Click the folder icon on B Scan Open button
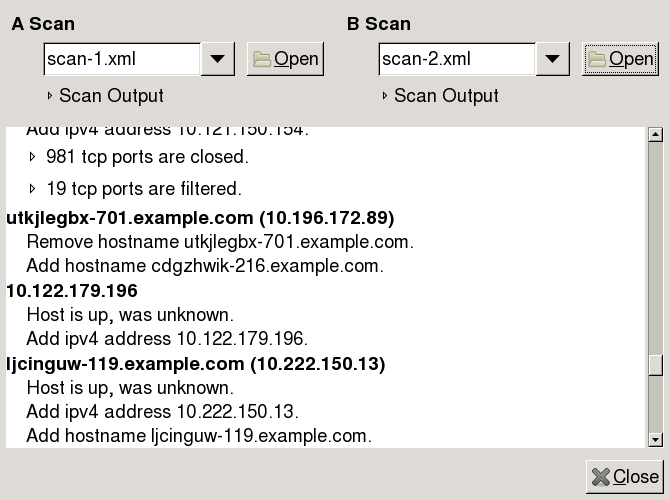The width and height of the screenshot is (670, 500). (x=597, y=59)
